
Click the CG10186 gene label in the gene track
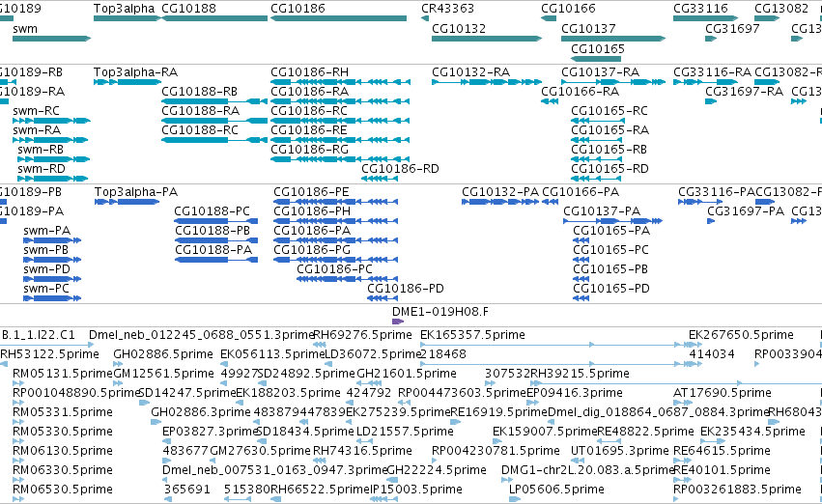point(298,9)
